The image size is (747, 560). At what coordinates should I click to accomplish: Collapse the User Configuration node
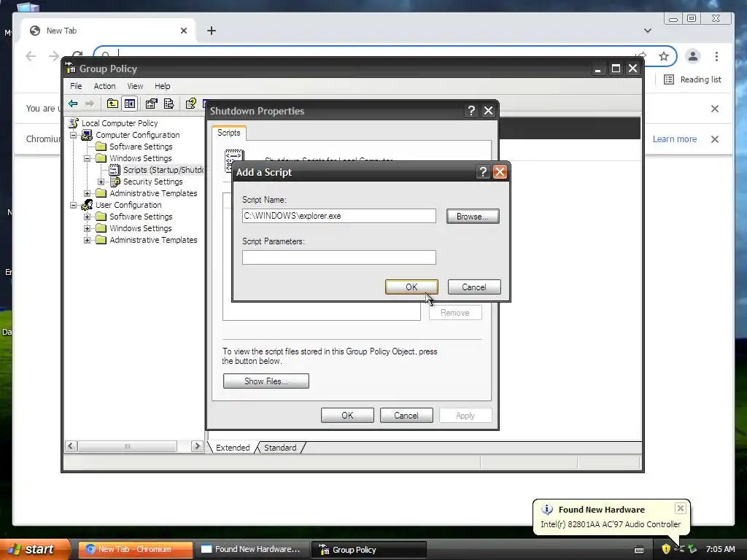pos(74,205)
